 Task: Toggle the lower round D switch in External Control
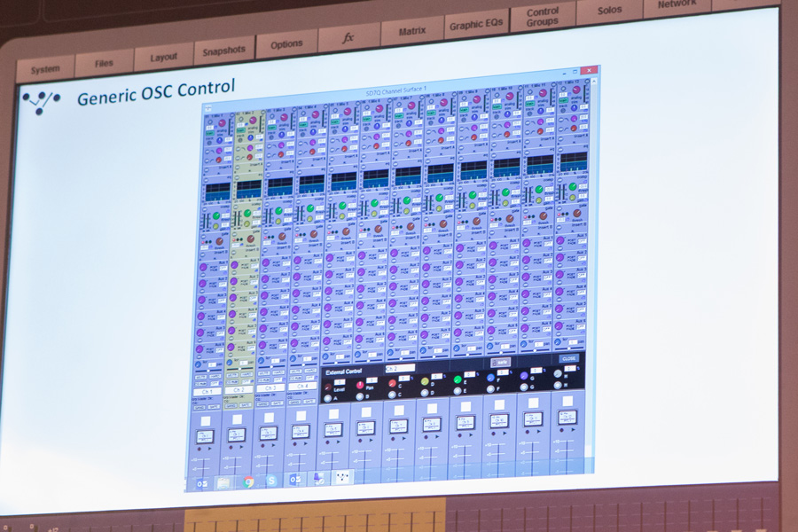[425, 393]
